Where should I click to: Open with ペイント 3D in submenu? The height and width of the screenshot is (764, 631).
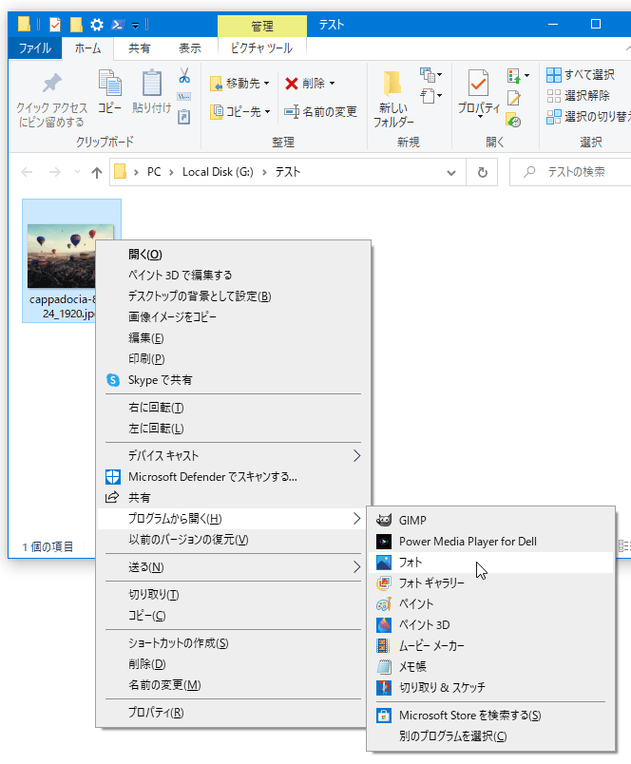[491, 625]
